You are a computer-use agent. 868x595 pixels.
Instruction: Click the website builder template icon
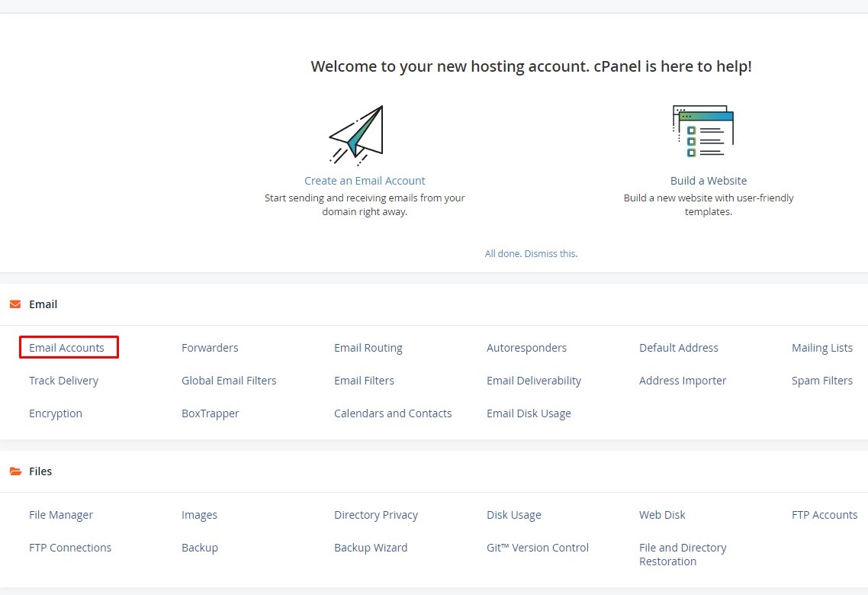coord(702,132)
